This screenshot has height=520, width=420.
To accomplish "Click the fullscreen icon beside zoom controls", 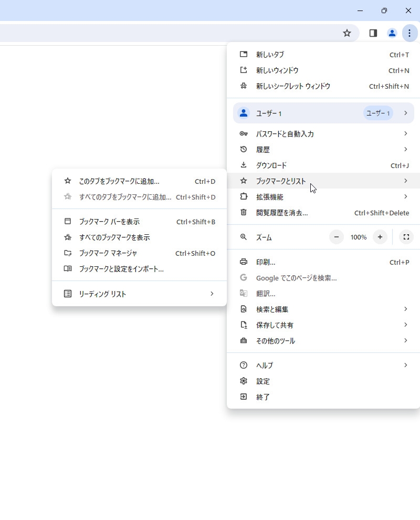I will [x=406, y=237].
